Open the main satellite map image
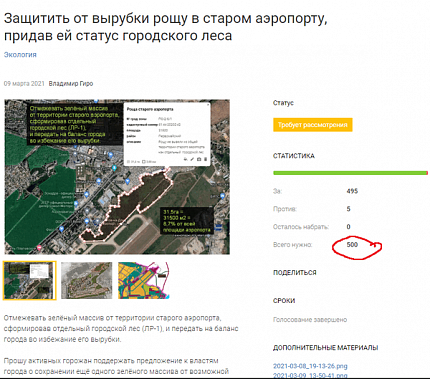This screenshot has width=430, height=379. [x=117, y=177]
